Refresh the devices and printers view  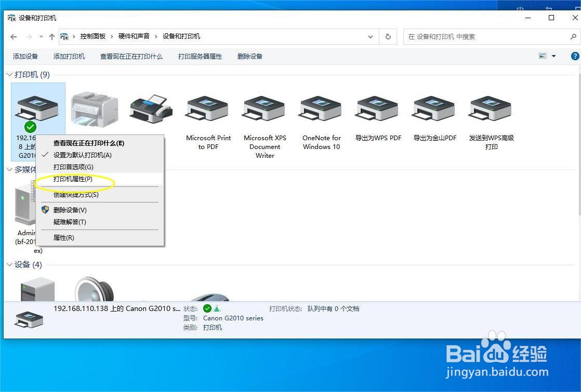coord(388,37)
